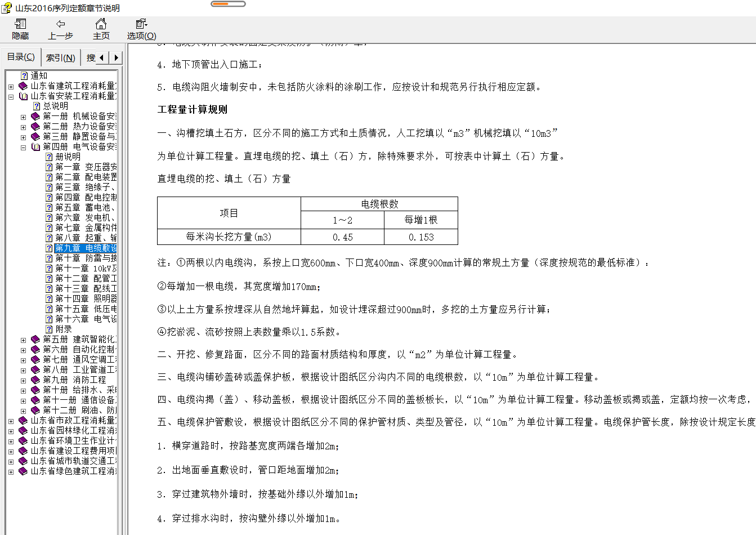756x535 pixels.
Task: Select 山东省环境卫生作业计 book
Action: (73, 440)
